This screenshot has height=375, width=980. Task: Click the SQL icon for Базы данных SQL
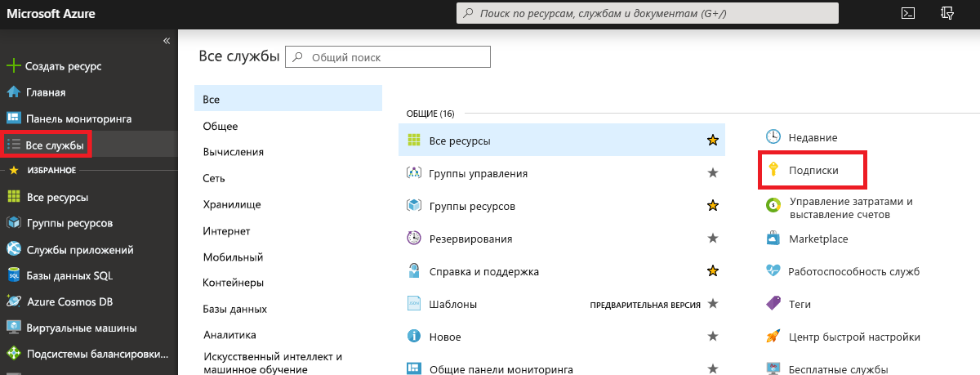13,275
